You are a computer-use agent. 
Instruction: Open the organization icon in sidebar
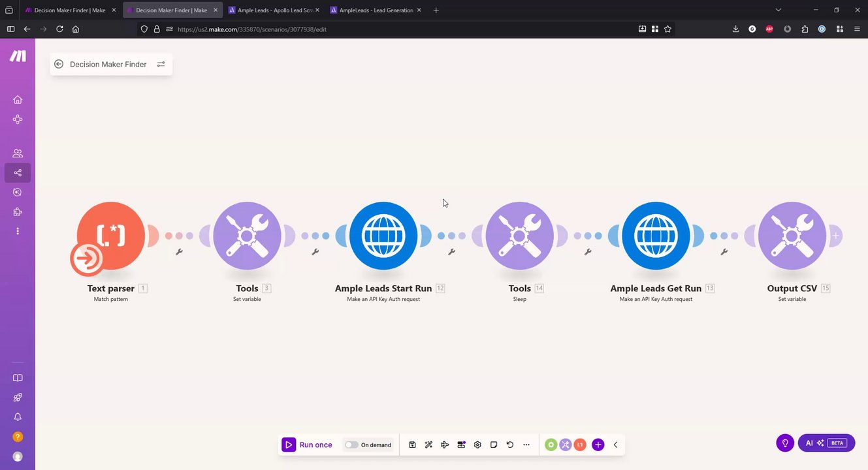(x=18, y=119)
